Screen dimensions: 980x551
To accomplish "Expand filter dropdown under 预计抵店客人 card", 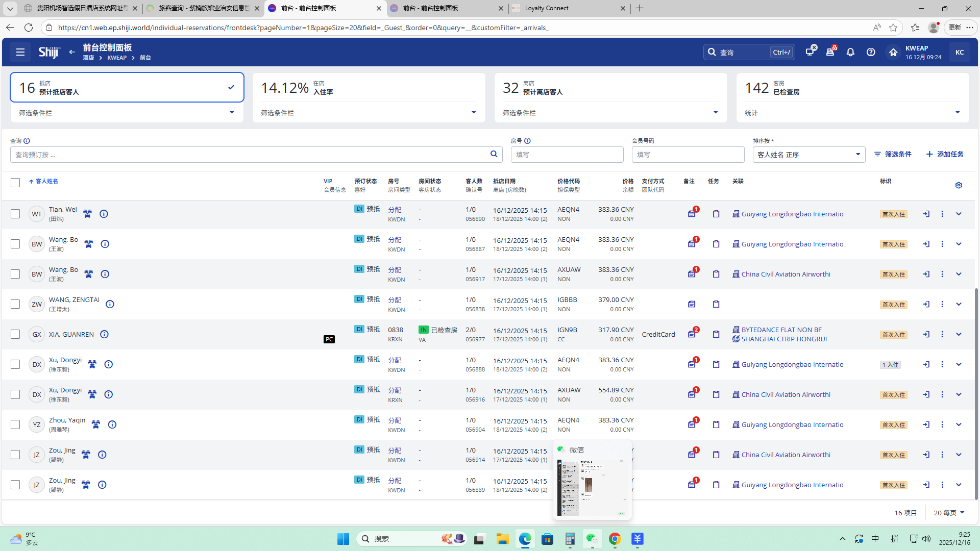I will coord(232,113).
